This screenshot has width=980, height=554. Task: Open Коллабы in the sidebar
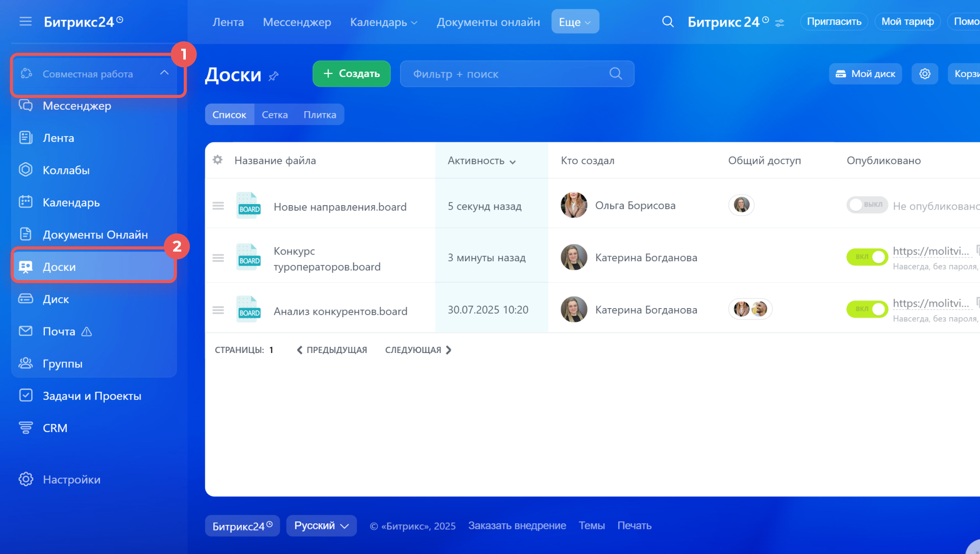click(x=66, y=170)
